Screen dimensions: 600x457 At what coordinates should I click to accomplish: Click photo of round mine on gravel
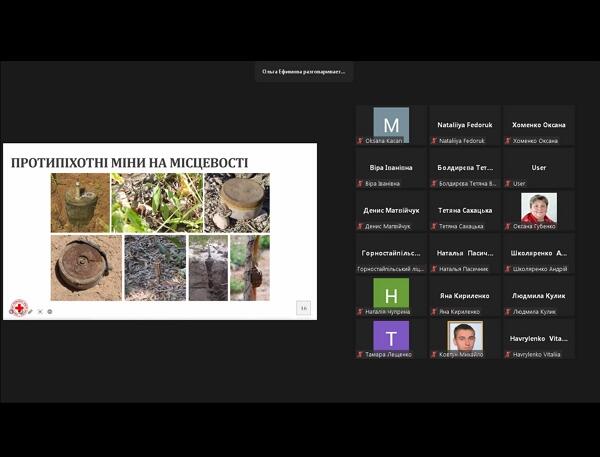(x=237, y=203)
